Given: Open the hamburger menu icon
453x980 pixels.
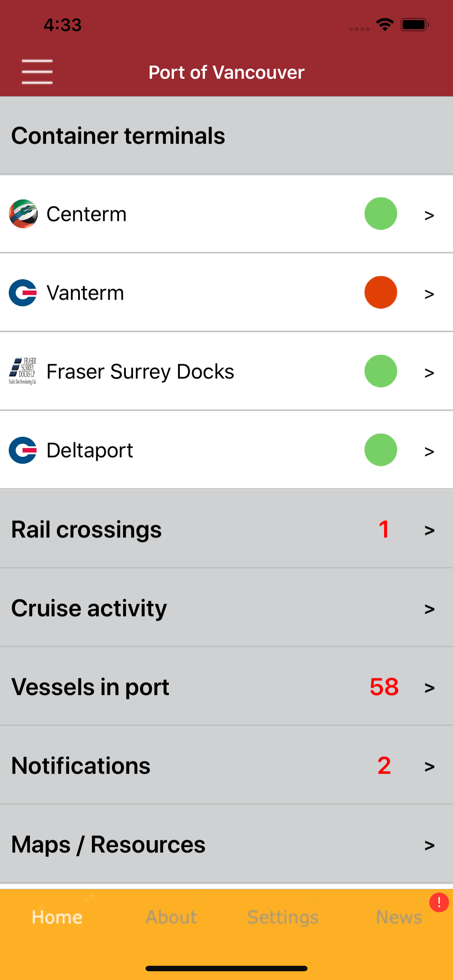Looking at the screenshot, I should [37, 71].
